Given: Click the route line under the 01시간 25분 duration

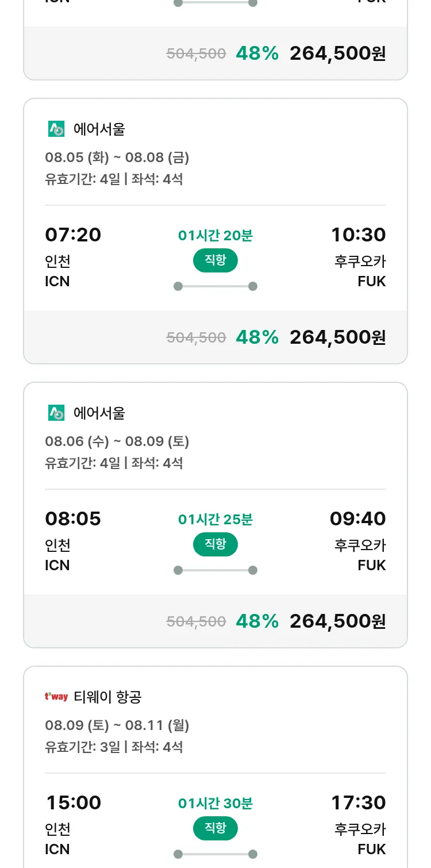Looking at the screenshot, I should [215, 570].
